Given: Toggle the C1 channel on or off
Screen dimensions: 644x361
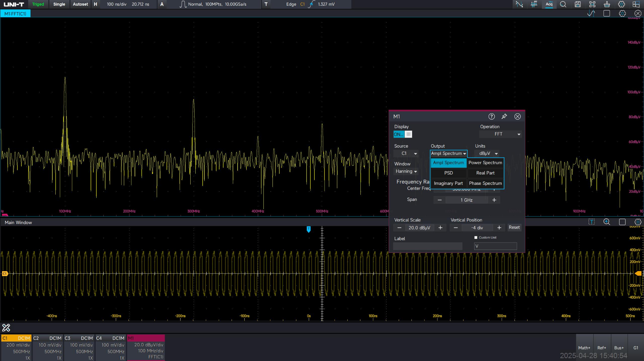Looking at the screenshot, I should [x=16, y=338].
